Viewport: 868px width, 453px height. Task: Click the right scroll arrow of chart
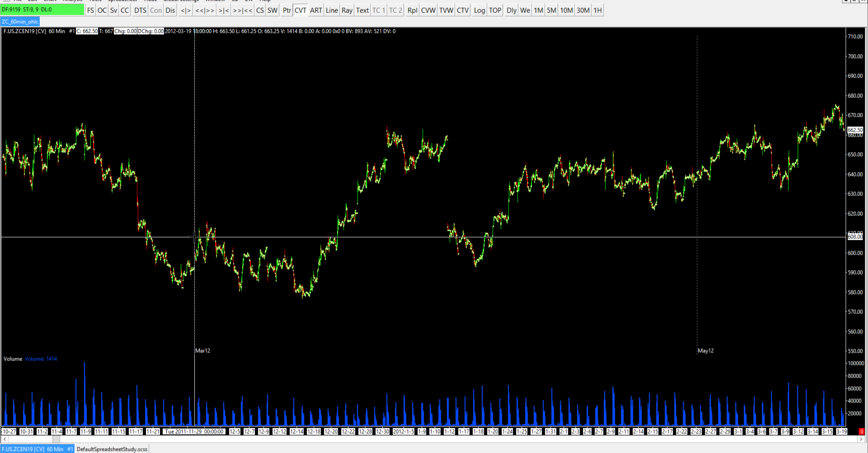[x=861, y=439]
